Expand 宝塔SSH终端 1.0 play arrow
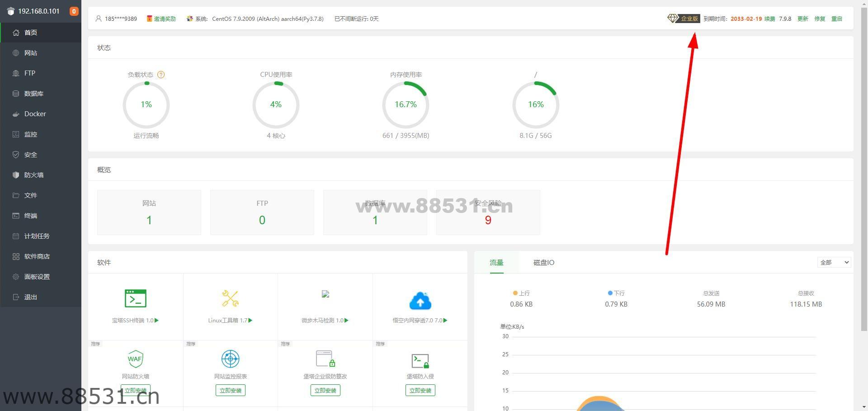This screenshot has height=411, width=868. click(x=157, y=320)
